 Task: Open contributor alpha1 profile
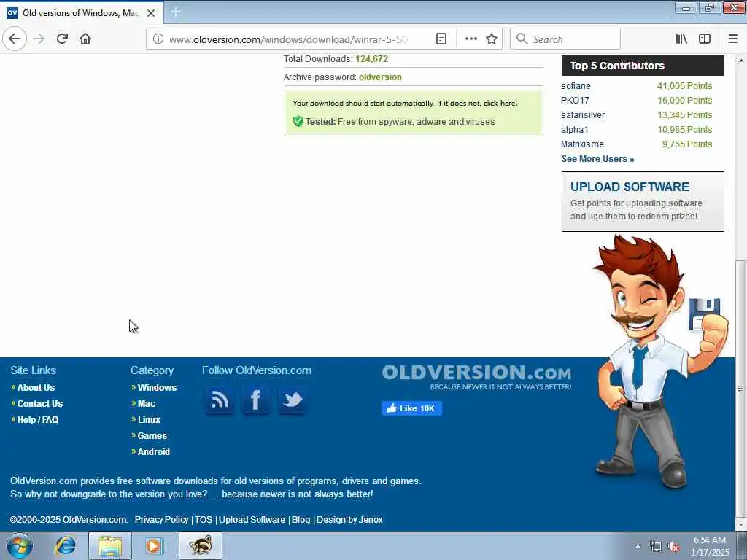pyautogui.click(x=575, y=130)
